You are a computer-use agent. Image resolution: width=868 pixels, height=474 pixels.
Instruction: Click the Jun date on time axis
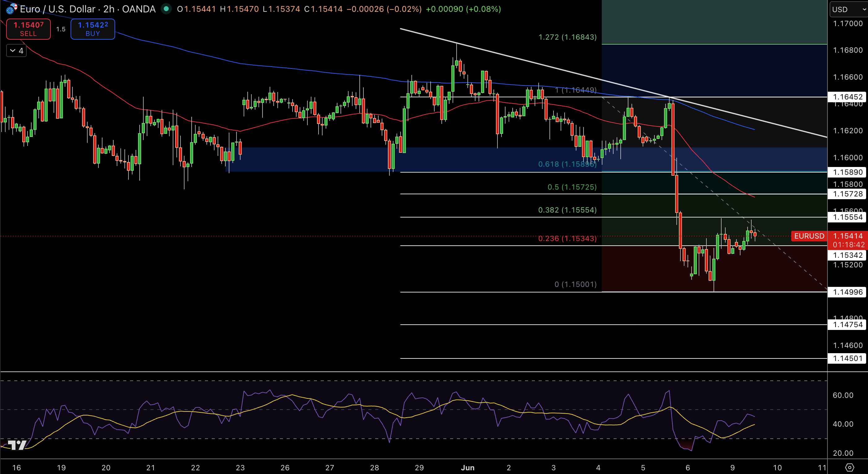(468, 467)
